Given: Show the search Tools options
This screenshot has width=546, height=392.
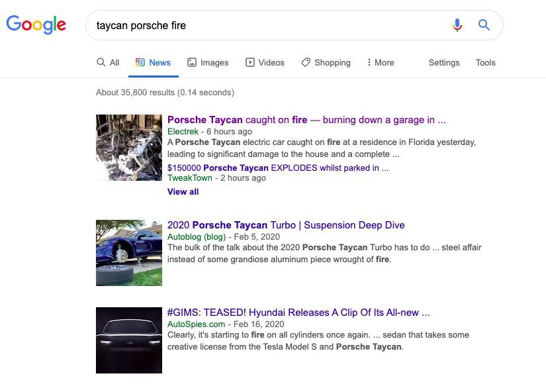Looking at the screenshot, I should pyautogui.click(x=485, y=62).
